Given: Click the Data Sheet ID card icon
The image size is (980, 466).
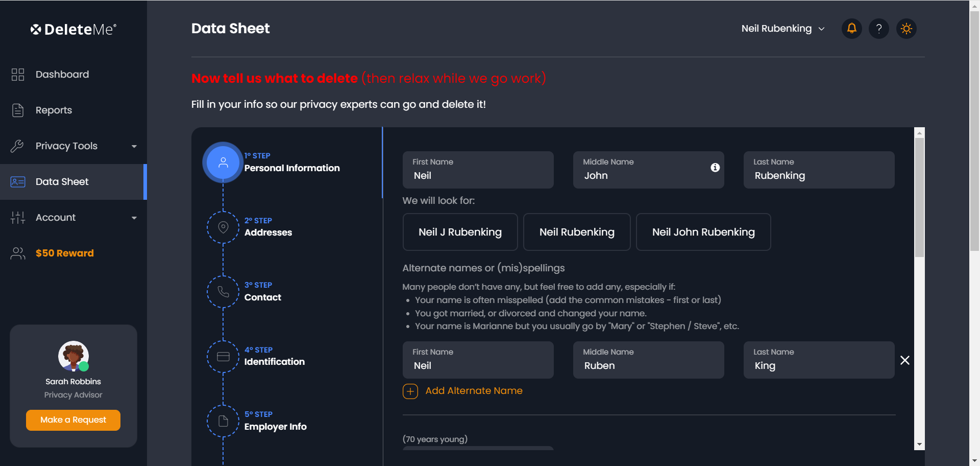Looking at the screenshot, I should click(x=18, y=182).
